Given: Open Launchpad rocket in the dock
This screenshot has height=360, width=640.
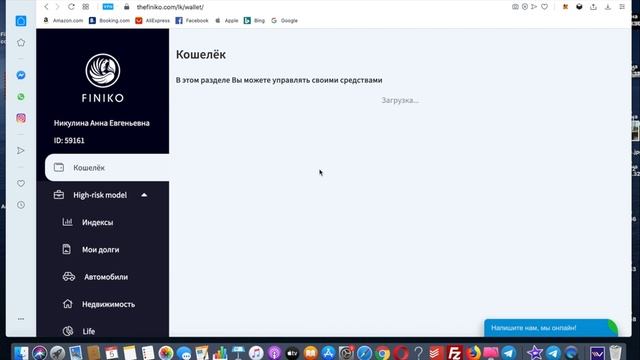Looking at the screenshot, I should coord(58,353).
